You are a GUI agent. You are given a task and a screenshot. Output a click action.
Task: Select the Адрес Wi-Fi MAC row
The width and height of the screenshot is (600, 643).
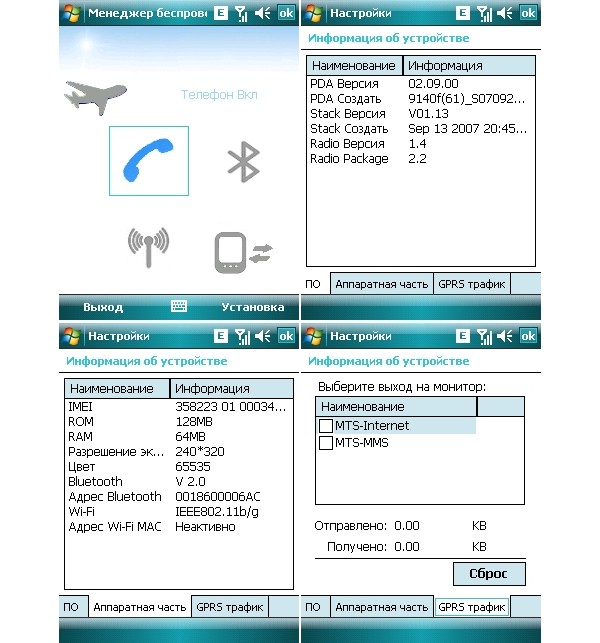tap(179, 527)
